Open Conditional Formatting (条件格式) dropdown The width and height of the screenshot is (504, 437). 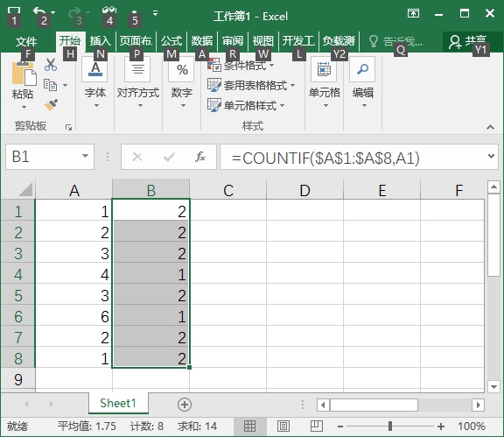[241, 66]
